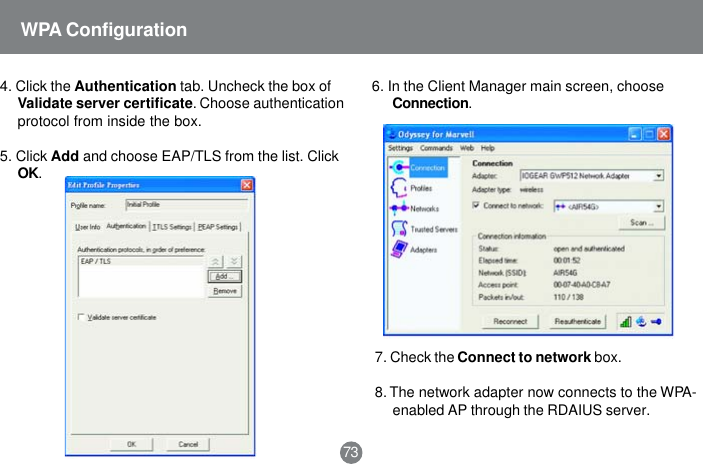This screenshot has height=464, width=703.
Task: Open the Settings menu
Action: 400,148
